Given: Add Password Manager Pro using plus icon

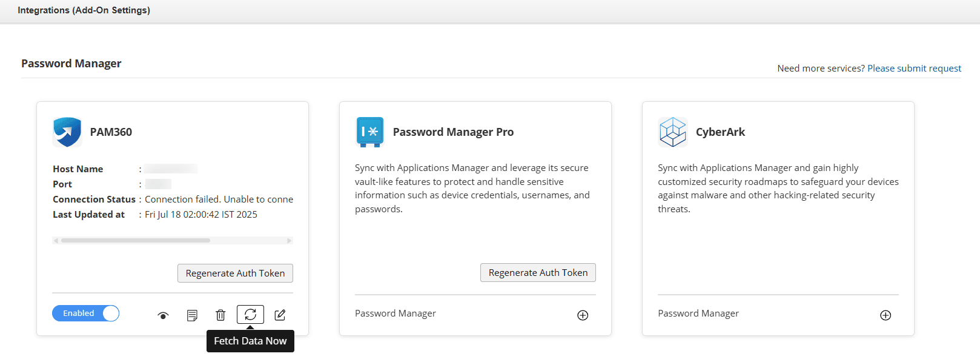Looking at the screenshot, I should (x=583, y=315).
